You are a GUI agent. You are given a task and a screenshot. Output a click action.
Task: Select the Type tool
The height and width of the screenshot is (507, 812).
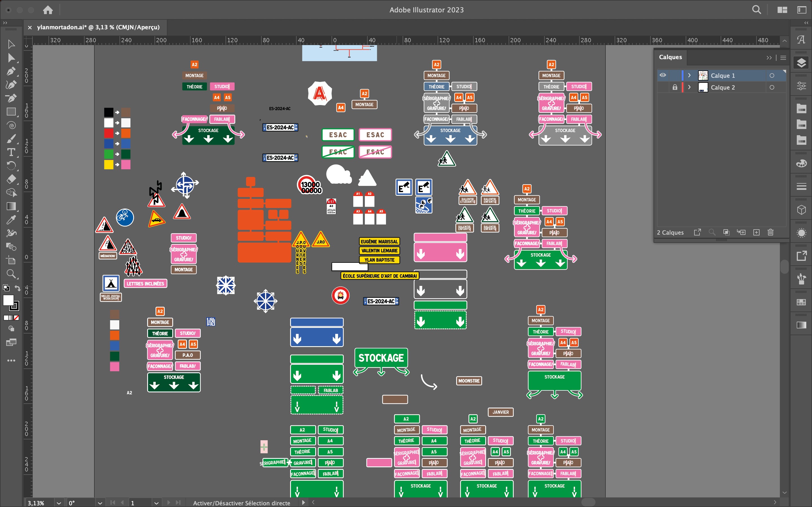tap(11, 152)
